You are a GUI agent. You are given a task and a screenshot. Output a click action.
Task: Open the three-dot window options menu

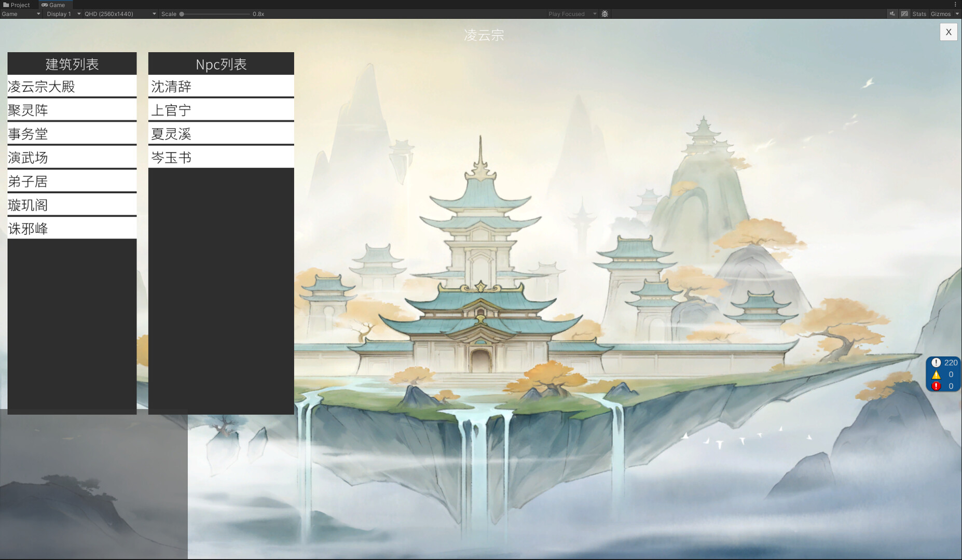(x=955, y=4)
